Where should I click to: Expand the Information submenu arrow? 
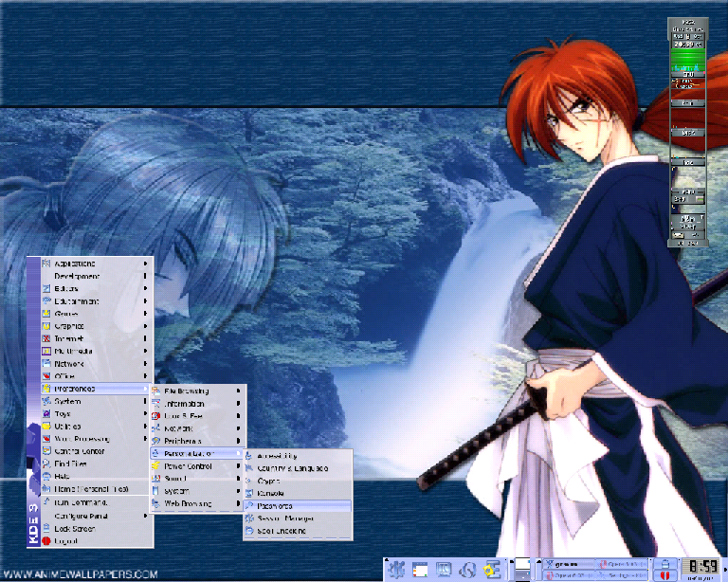pos(238,404)
